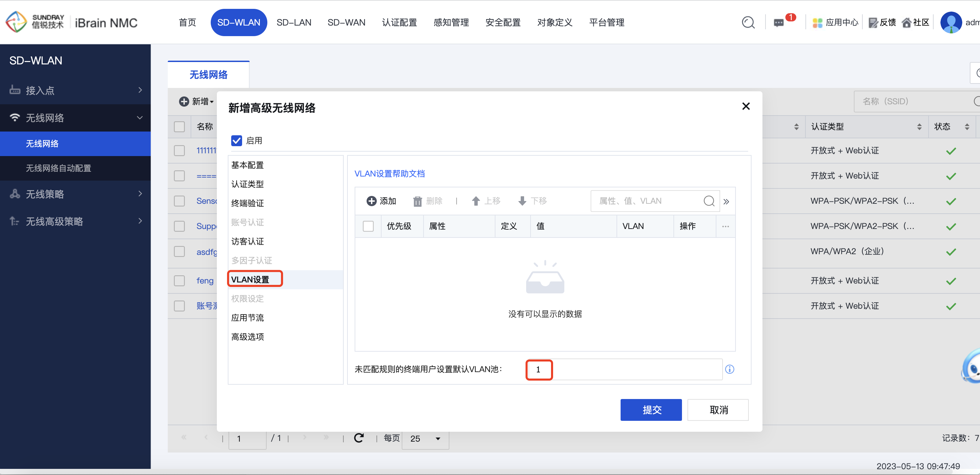980x475 pixels.
Task: Open the community home icon
Action: (x=907, y=23)
